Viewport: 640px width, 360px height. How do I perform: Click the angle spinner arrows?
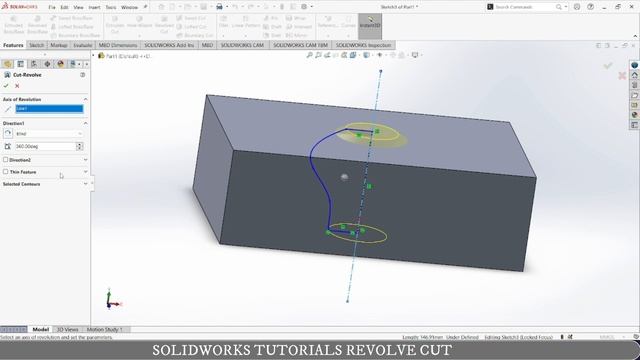tap(80, 146)
